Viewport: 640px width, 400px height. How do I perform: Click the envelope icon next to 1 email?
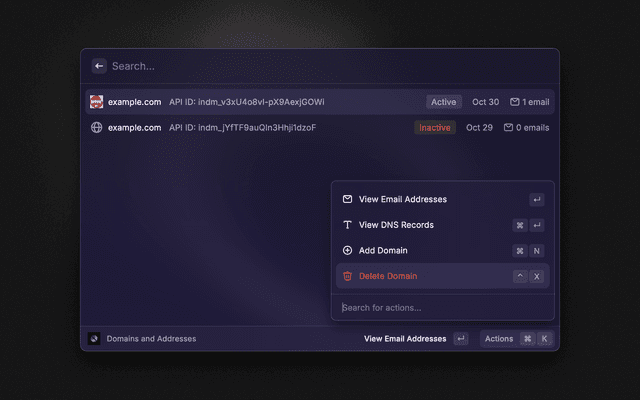pyautogui.click(x=515, y=102)
